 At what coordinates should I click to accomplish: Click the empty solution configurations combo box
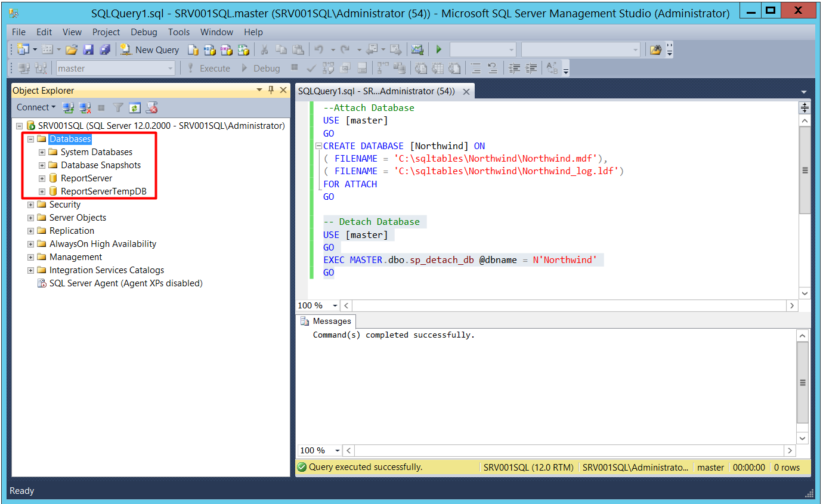pos(482,50)
